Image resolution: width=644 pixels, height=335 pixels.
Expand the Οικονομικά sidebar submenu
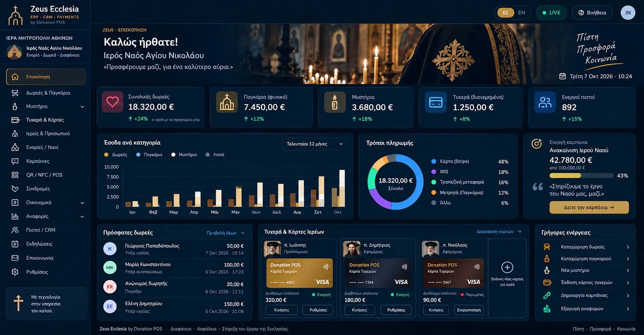pyautogui.click(x=82, y=203)
